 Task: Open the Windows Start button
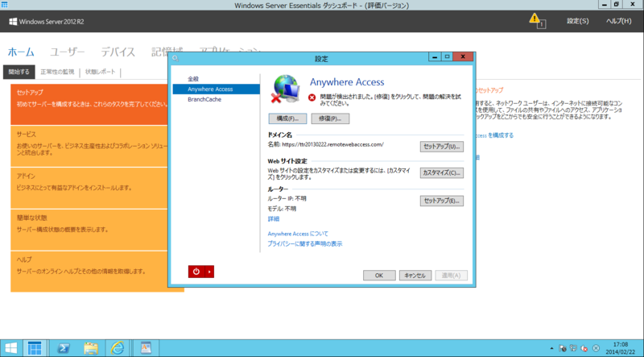point(10,348)
